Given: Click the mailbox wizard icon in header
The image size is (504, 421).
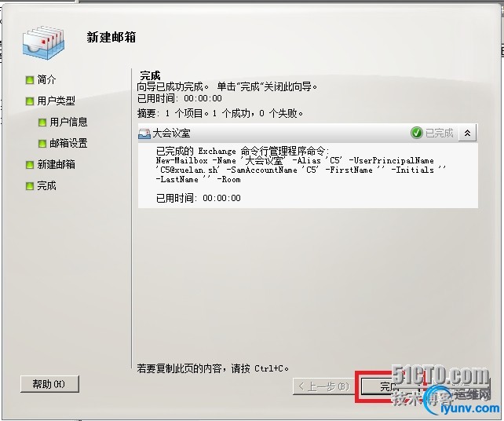Looking at the screenshot, I should 43,43.
